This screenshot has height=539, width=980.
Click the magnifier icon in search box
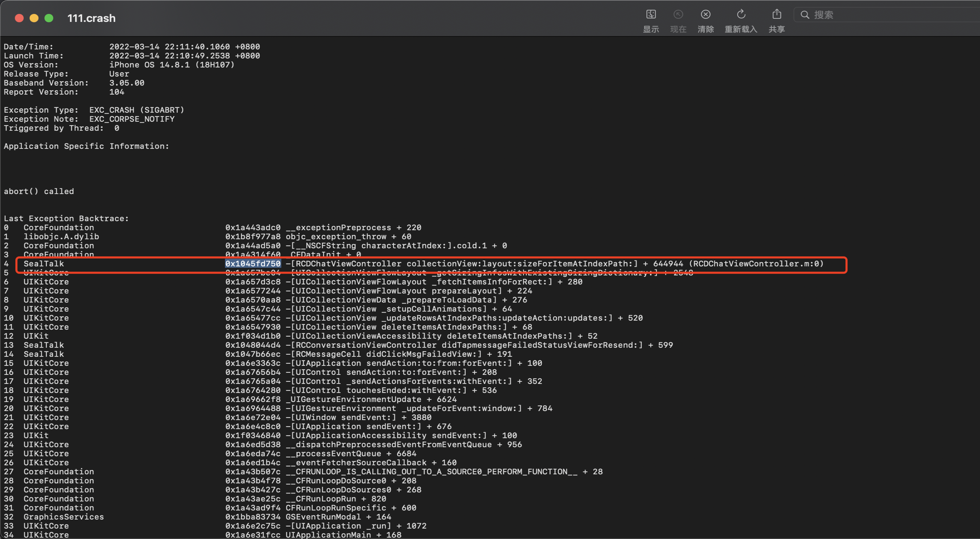coord(805,15)
